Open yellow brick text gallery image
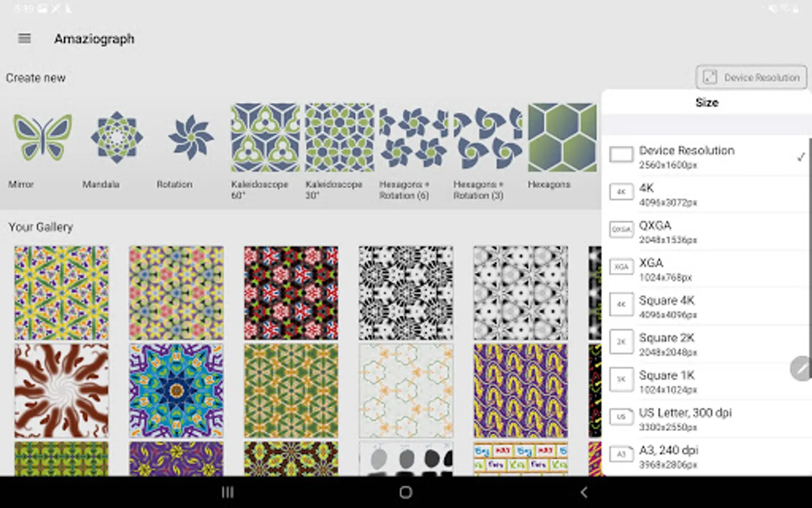The image size is (812, 508). (x=520, y=458)
